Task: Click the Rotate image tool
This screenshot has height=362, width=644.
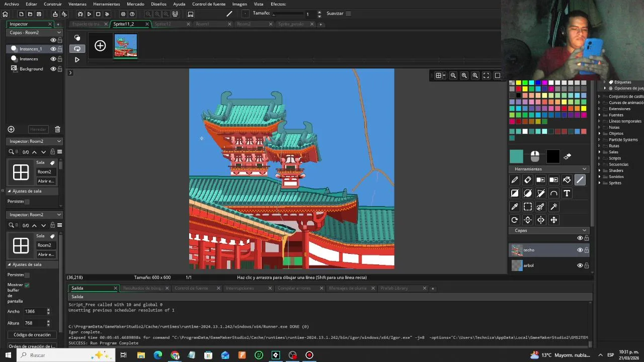Action: (515, 220)
